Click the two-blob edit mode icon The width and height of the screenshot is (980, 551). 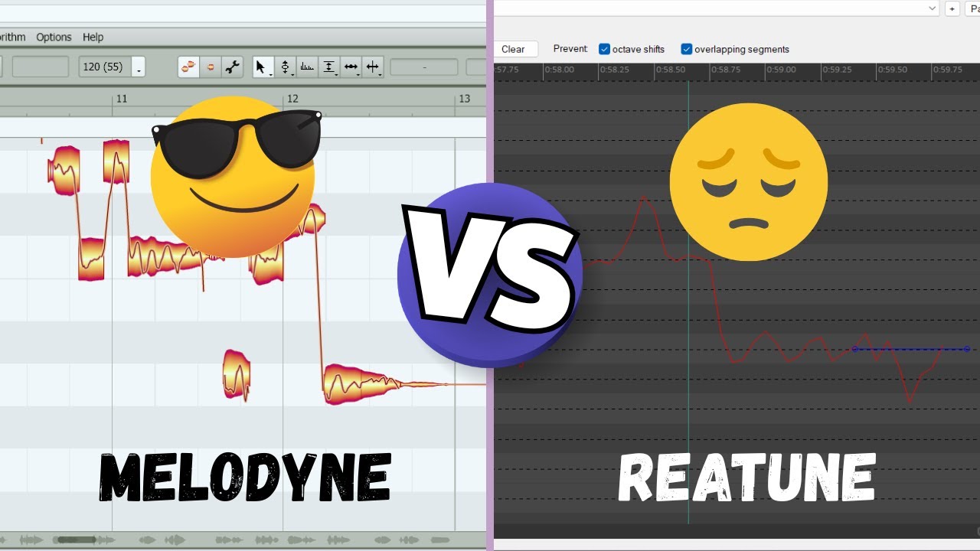coord(188,67)
